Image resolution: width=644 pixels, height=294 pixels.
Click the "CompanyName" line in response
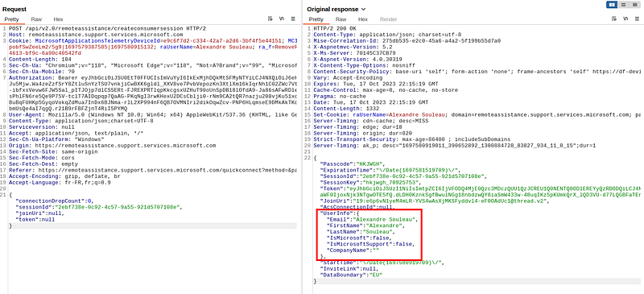tap(353, 251)
